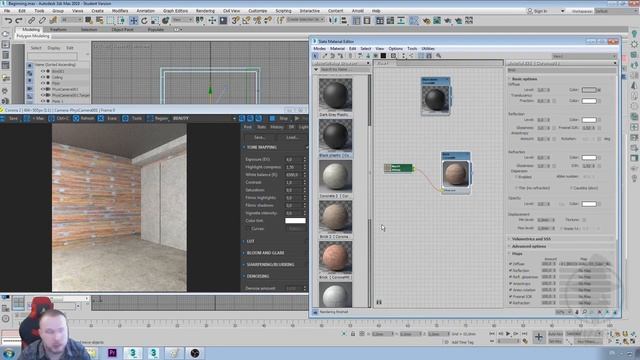The width and height of the screenshot is (640, 360).
Task: Expand the BLOOM AND GLARE section
Action: pos(264,253)
